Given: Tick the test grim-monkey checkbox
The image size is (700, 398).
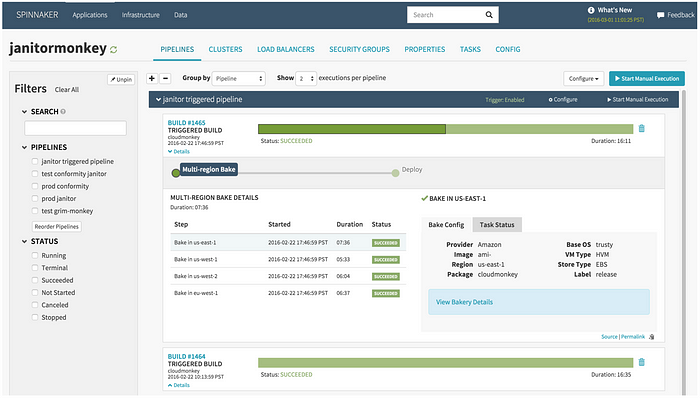Looking at the screenshot, I should pos(35,211).
